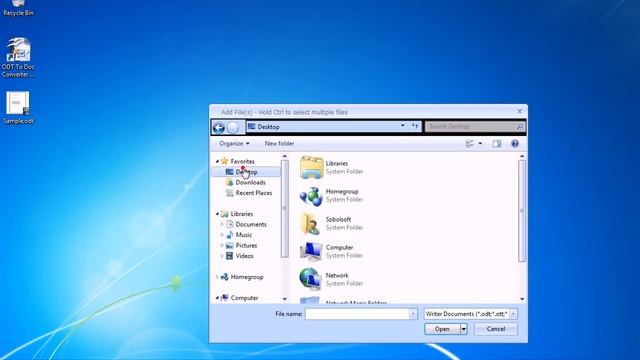Open the Music library
The height and width of the screenshot is (360, 640).
coord(243,235)
